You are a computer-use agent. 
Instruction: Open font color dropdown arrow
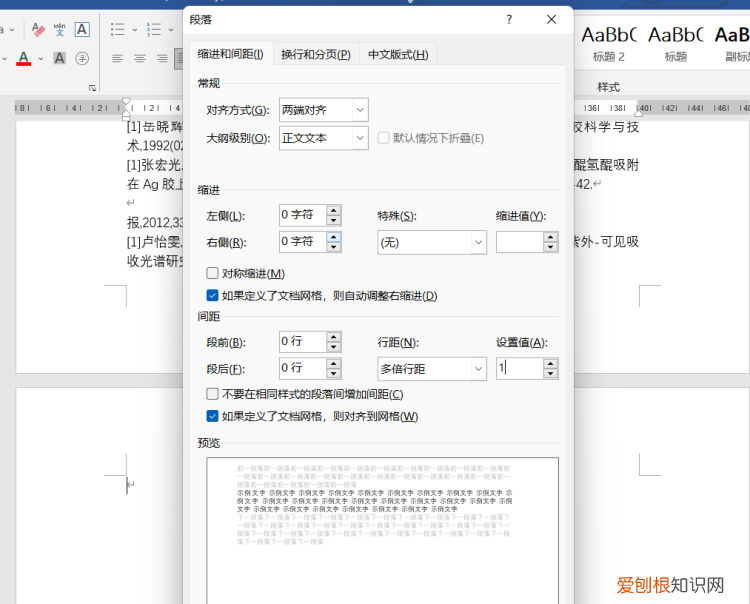[41, 59]
